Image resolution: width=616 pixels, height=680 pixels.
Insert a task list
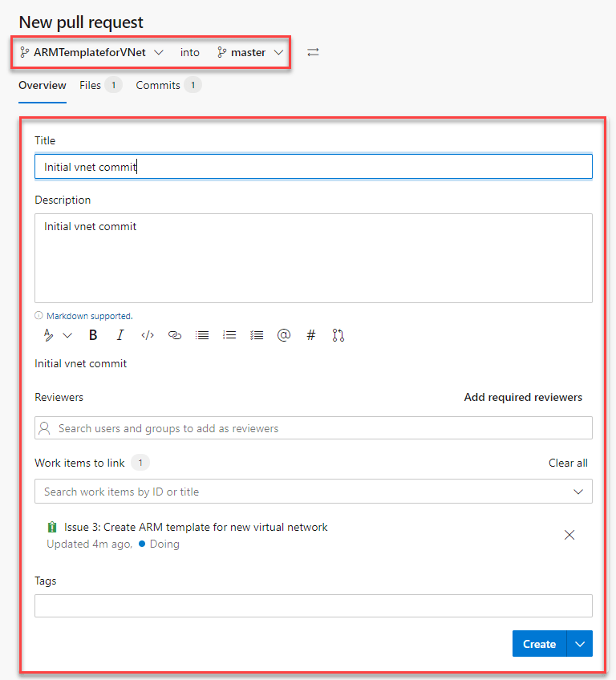257,335
